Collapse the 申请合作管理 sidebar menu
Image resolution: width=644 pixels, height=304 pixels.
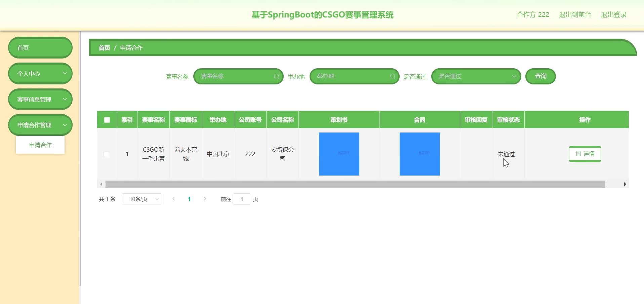click(40, 125)
